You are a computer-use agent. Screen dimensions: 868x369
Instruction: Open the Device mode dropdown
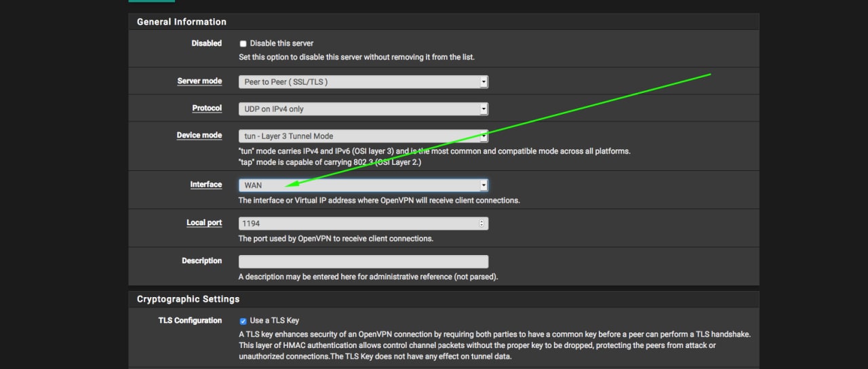pyautogui.click(x=363, y=136)
